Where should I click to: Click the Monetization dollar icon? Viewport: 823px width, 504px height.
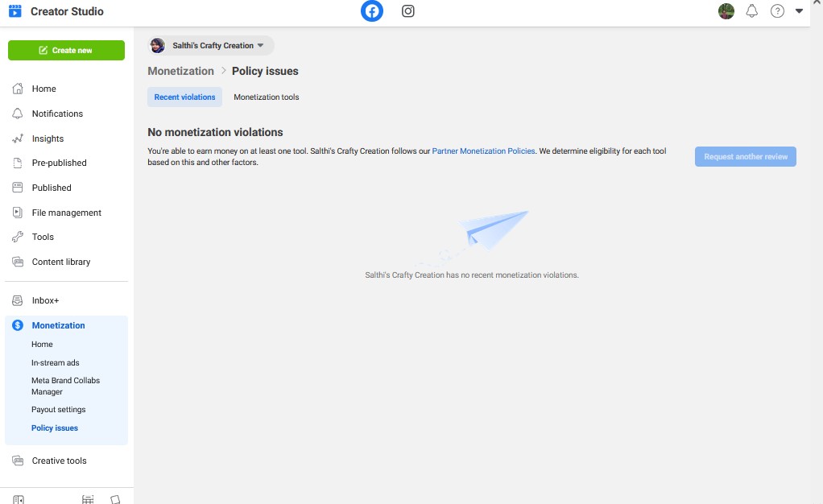[x=18, y=325]
